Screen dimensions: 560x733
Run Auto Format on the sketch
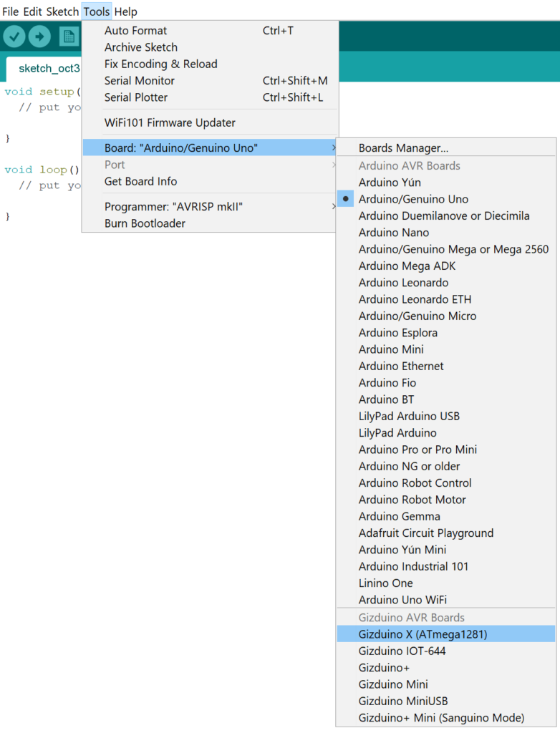[x=135, y=30]
